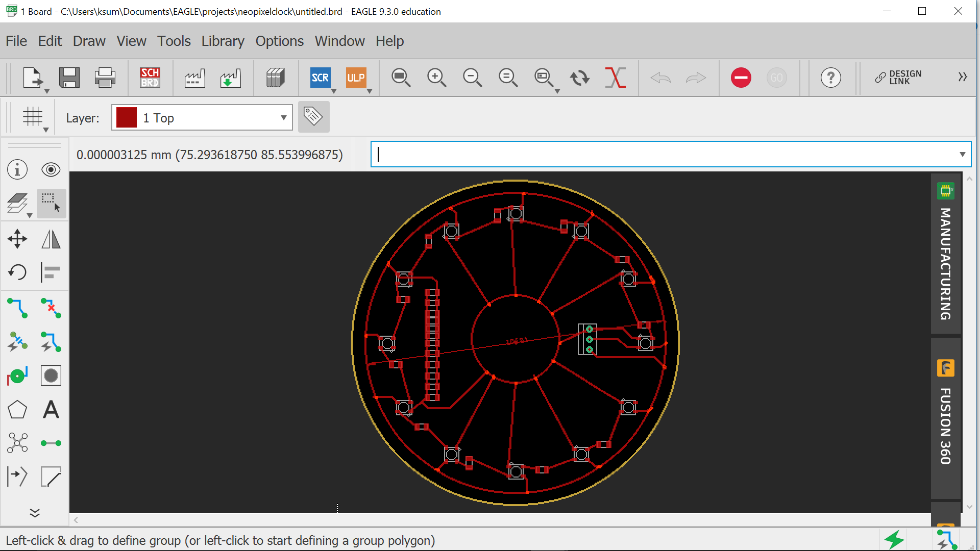Expand the command line history dropdown
The height and width of the screenshot is (551, 980).
click(x=962, y=154)
